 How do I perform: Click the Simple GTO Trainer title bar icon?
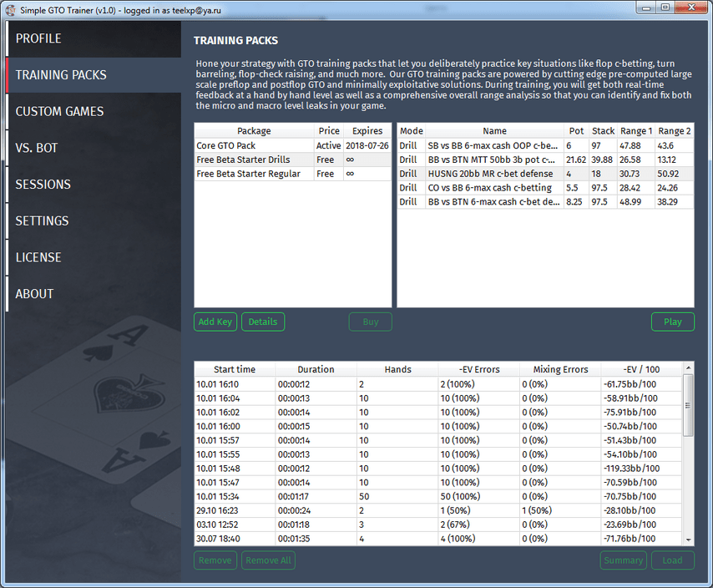click(x=10, y=10)
